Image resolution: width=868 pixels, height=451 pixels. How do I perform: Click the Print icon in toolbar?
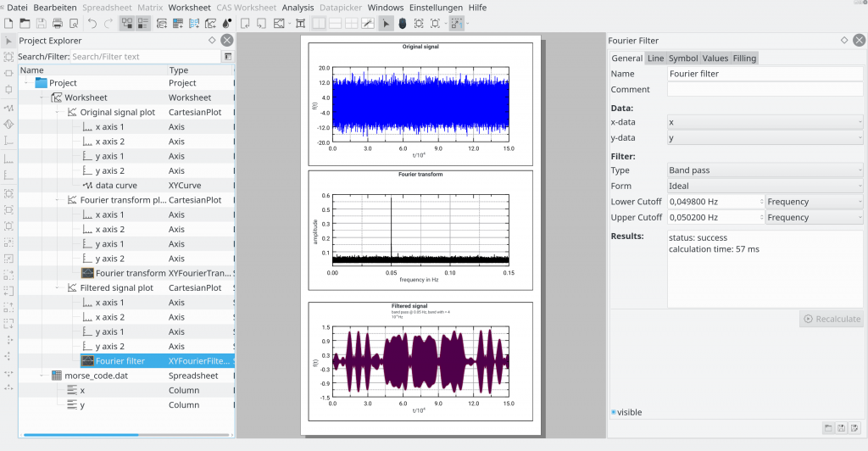click(58, 24)
